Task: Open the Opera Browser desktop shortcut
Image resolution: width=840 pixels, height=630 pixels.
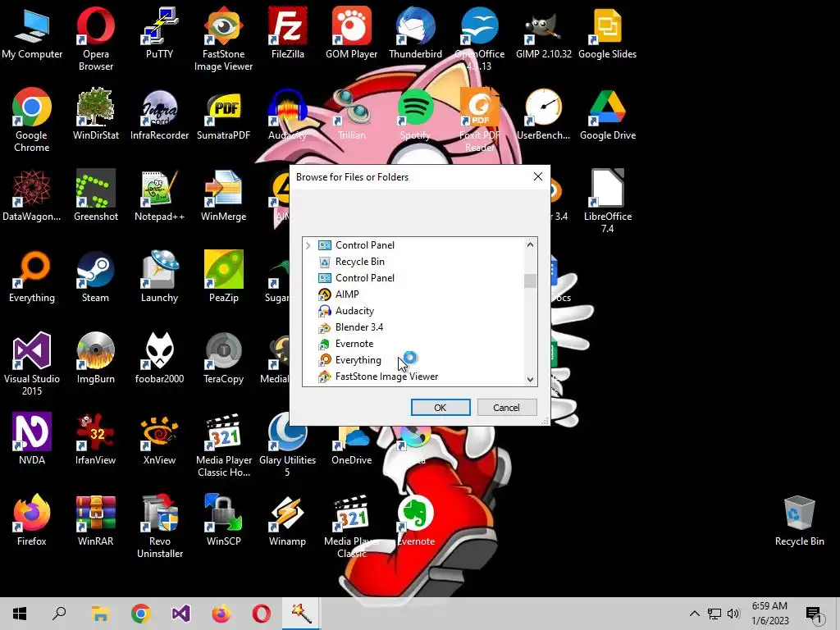Action: point(95,39)
